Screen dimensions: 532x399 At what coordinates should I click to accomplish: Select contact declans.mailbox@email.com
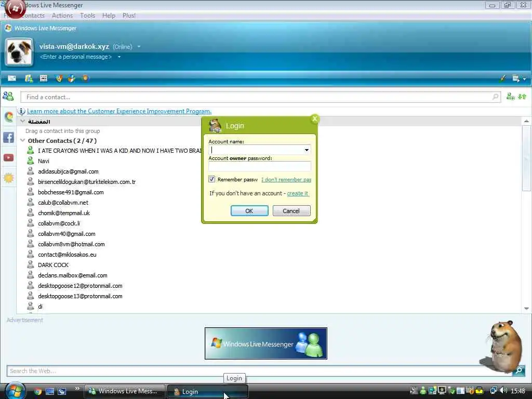pyautogui.click(x=73, y=275)
